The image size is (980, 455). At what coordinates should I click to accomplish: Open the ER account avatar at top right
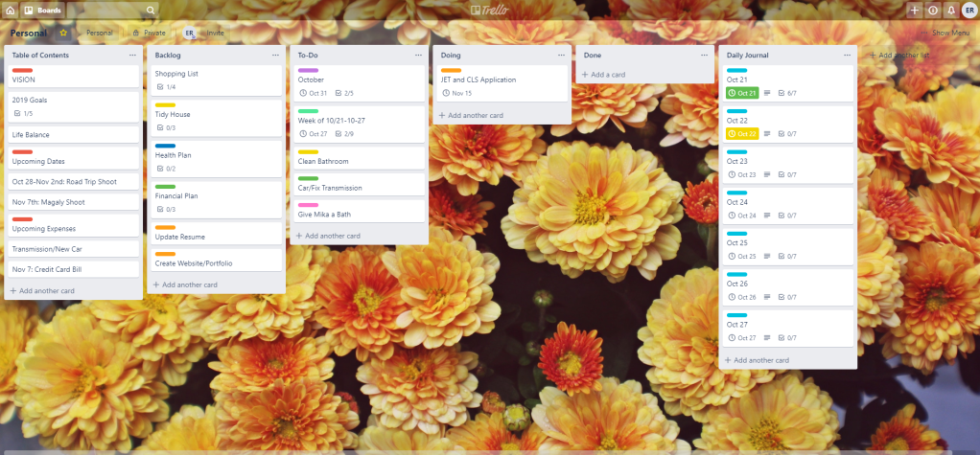click(968, 10)
